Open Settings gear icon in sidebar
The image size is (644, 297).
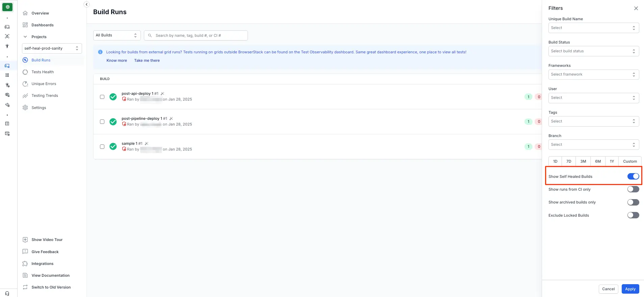click(x=25, y=108)
